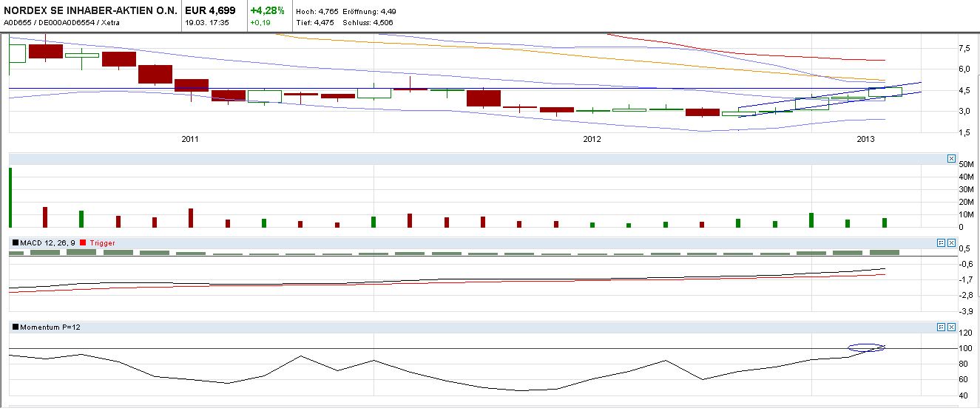
Task: Click the '+0,19' absolute change value
Action: coord(260,23)
